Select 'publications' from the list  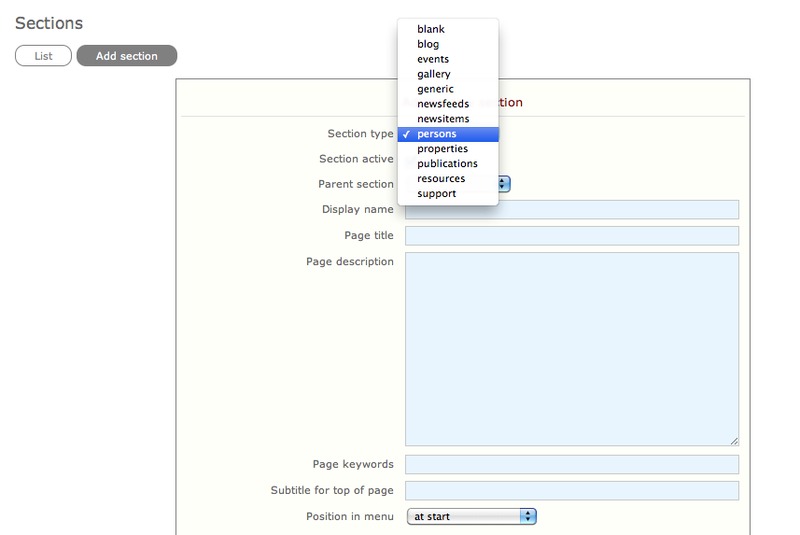pyautogui.click(x=447, y=164)
